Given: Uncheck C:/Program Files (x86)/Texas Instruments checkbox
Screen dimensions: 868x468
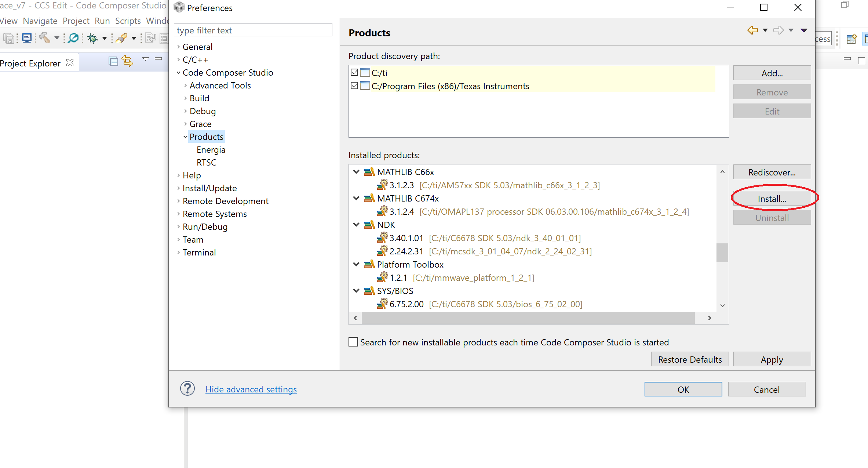Looking at the screenshot, I should [354, 86].
